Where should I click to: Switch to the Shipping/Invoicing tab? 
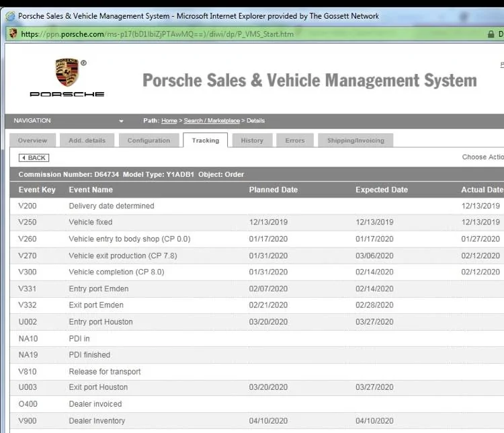coord(355,141)
